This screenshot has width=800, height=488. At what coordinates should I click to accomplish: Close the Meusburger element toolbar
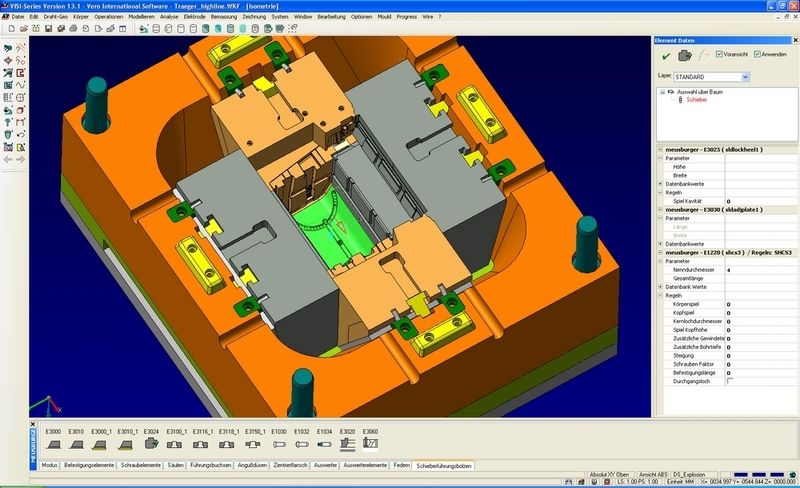coord(33,424)
